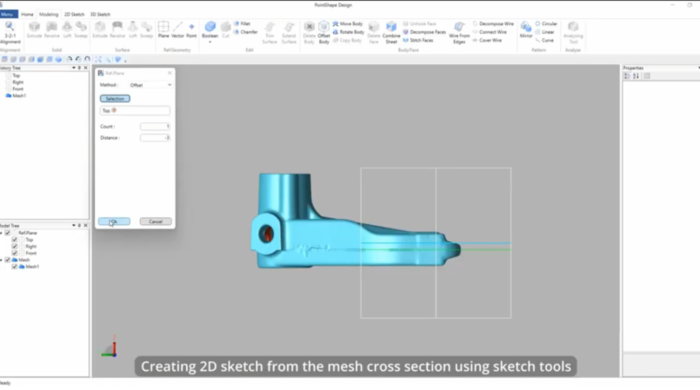The width and height of the screenshot is (700, 390).
Task: Click the Fillet edit tool
Action: tap(242, 24)
